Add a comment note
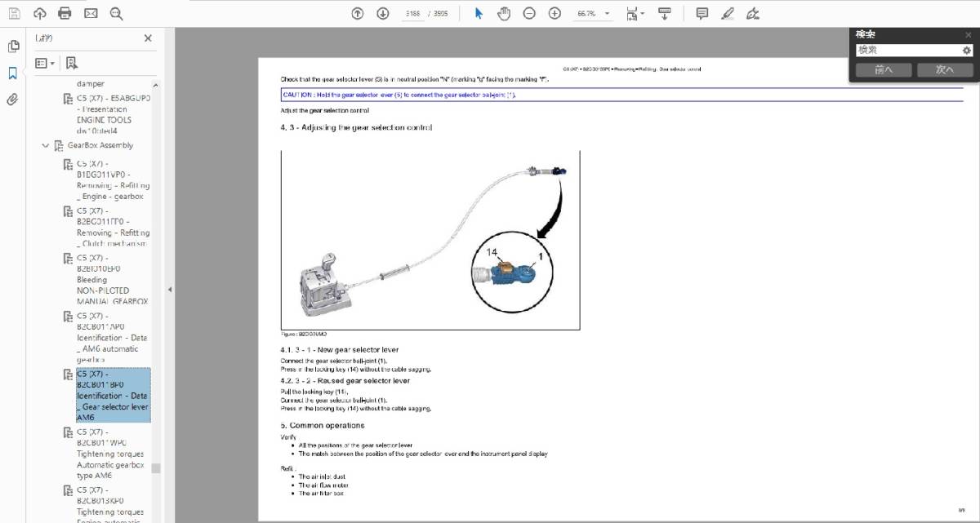 click(702, 13)
